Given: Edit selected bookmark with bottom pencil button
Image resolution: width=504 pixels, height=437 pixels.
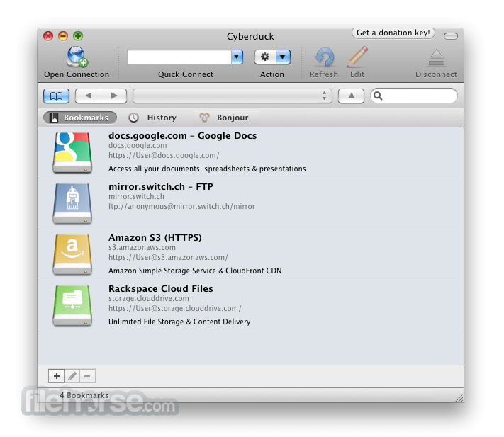Looking at the screenshot, I should [x=72, y=376].
